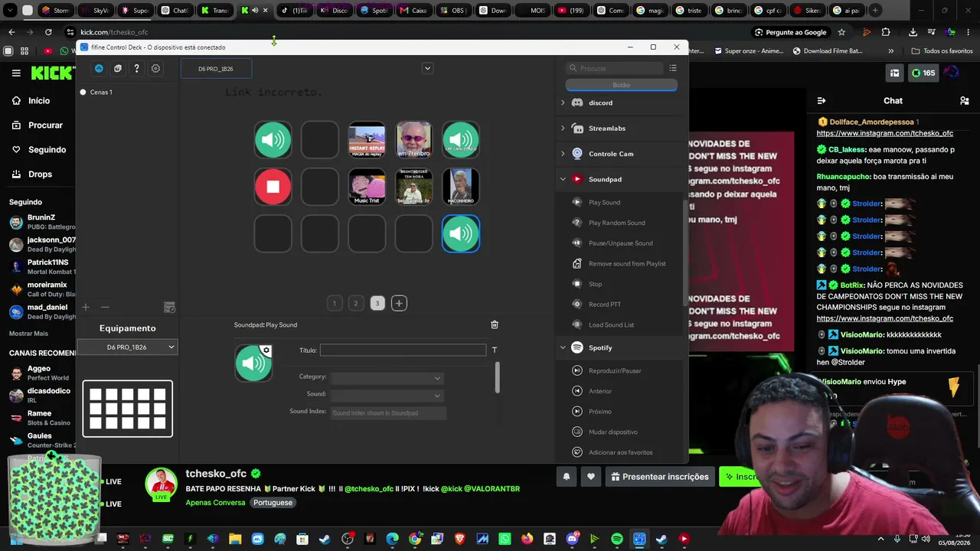Add the Pause/Unpause Sound action
980x551 pixels.
(x=620, y=243)
